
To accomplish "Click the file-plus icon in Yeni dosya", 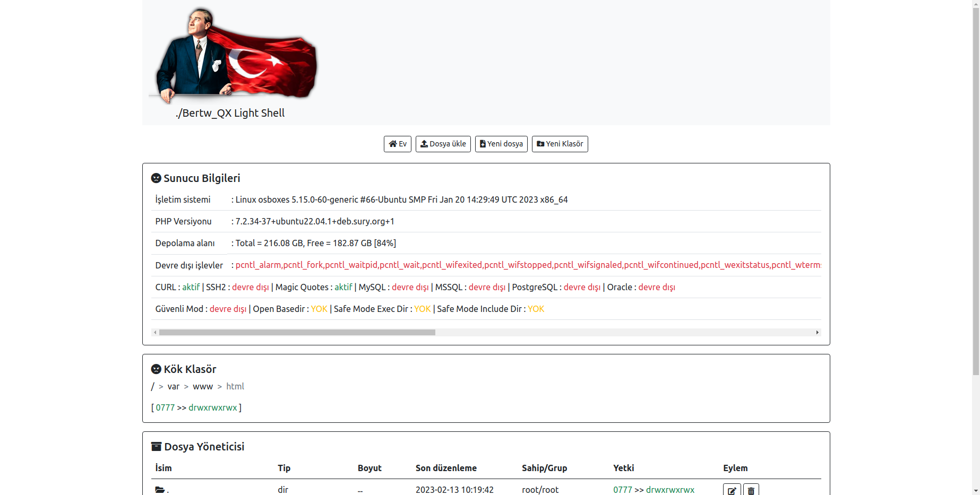I will (x=483, y=144).
